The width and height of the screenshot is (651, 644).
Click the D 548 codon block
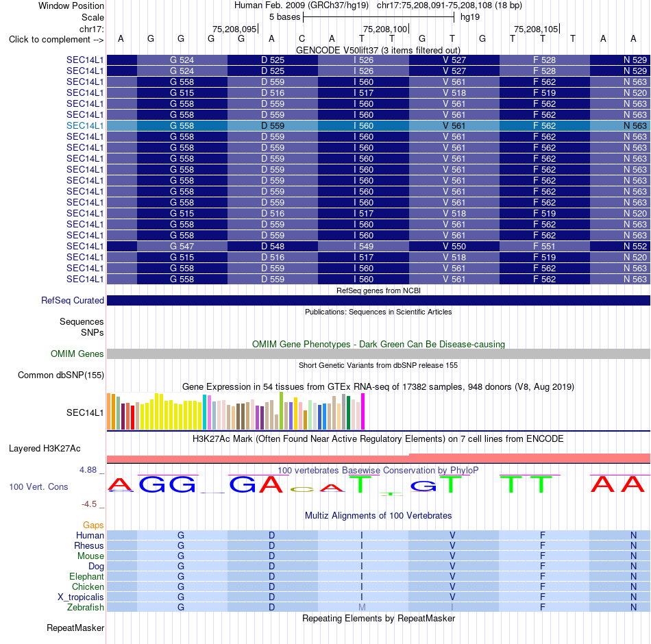273,246
